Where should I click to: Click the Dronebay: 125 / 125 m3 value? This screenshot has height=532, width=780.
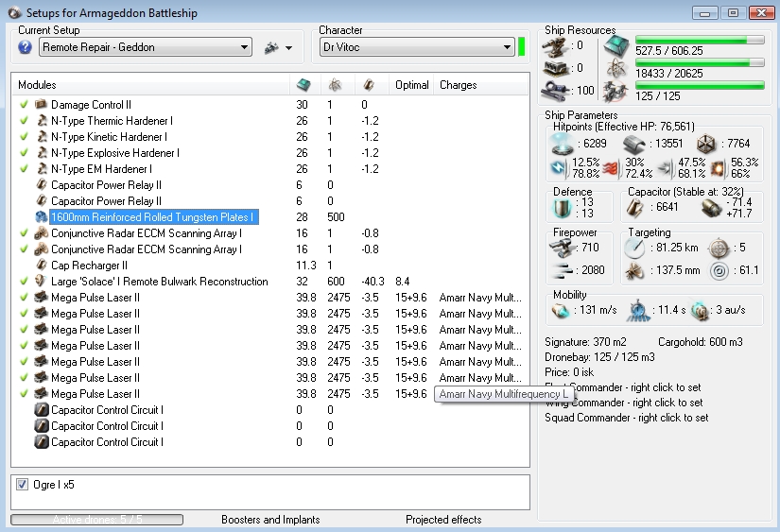[599, 357]
